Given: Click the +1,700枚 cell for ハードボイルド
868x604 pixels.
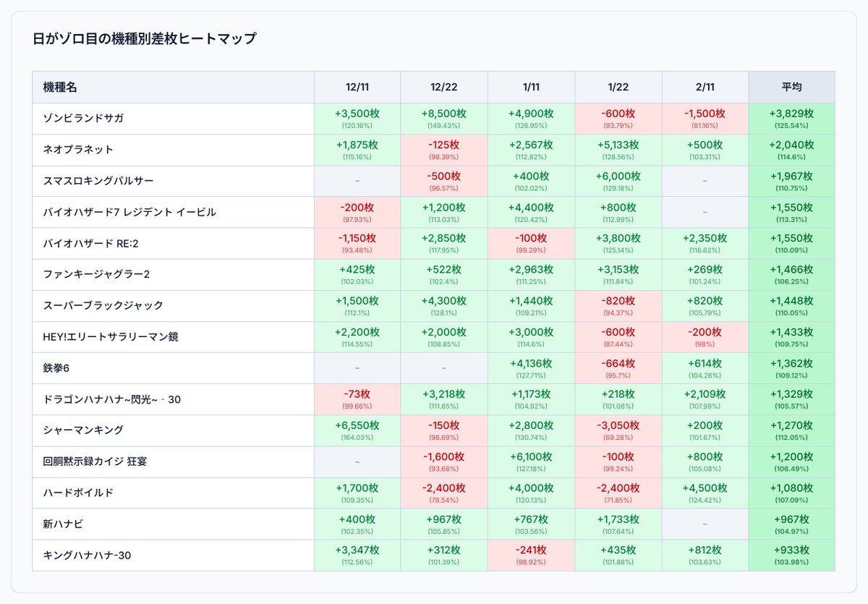Looking at the screenshot, I should click(x=357, y=493).
